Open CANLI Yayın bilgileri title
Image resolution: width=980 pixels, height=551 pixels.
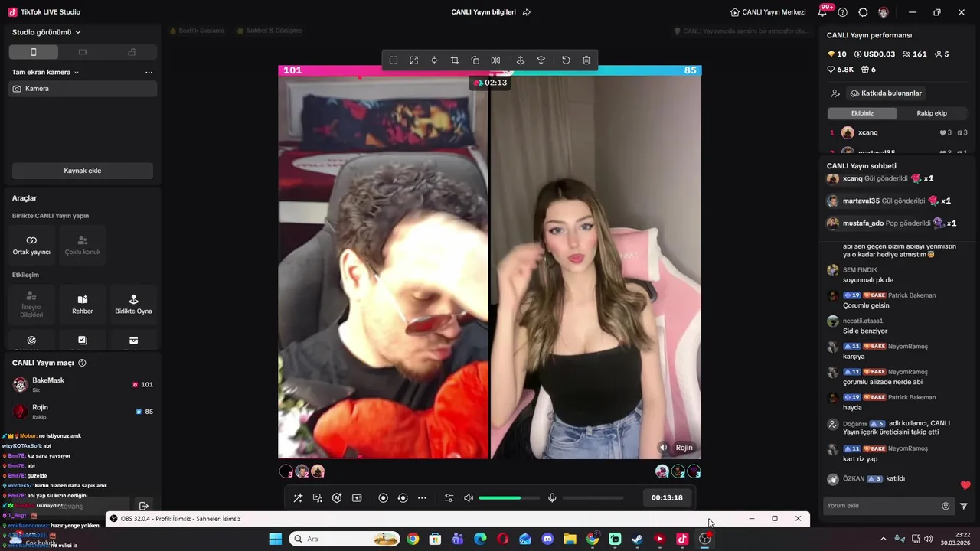483,12
